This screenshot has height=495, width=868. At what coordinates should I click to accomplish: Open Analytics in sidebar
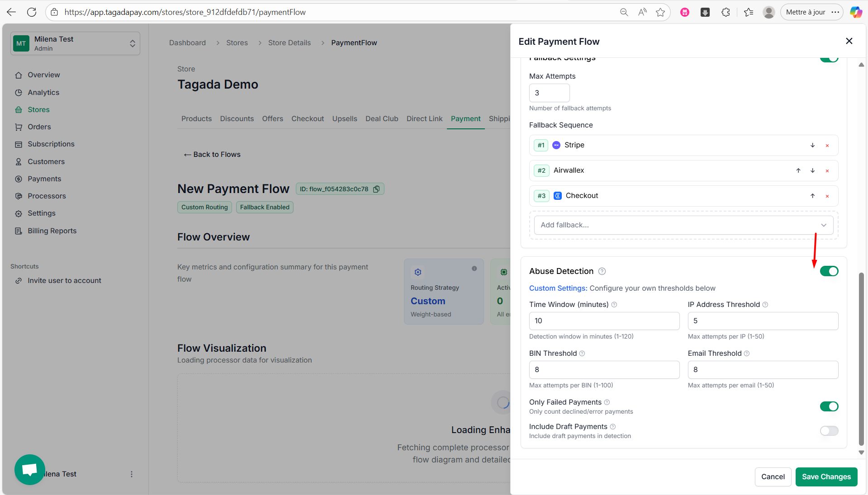click(43, 93)
